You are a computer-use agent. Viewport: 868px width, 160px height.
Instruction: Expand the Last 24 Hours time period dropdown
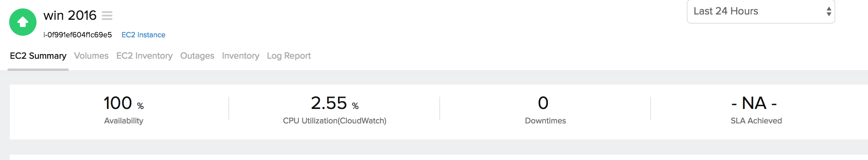[760, 11]
